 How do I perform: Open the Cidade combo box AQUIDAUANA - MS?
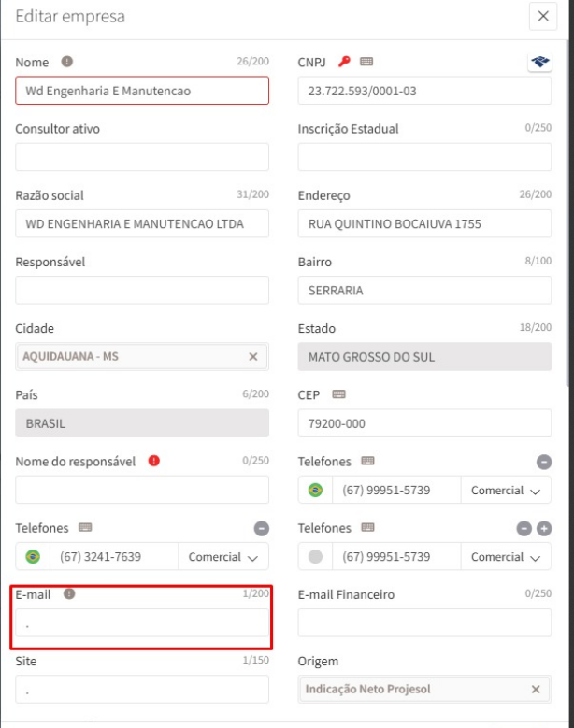[131, 356]
